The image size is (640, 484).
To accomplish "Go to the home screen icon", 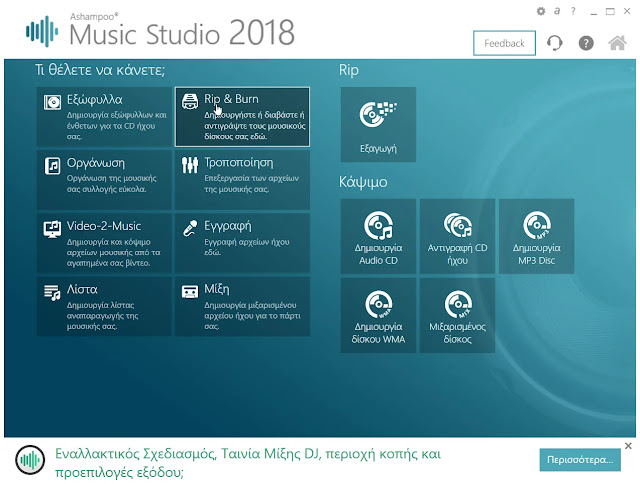I will coord(617,43).
